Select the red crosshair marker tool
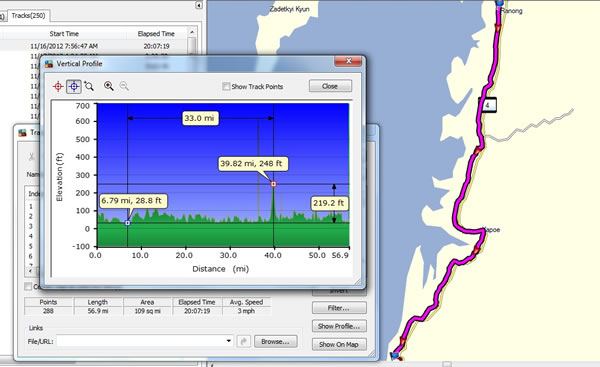 [x=58, y=86]
